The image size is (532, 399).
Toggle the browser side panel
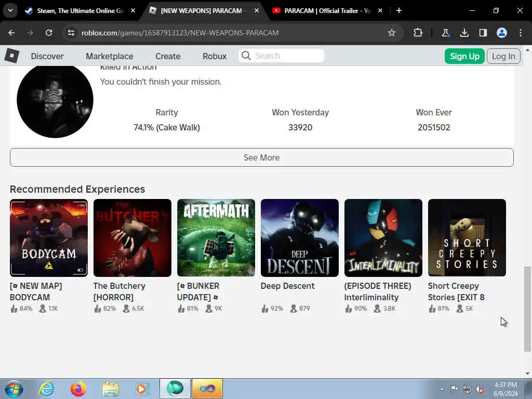click(483, 33)
